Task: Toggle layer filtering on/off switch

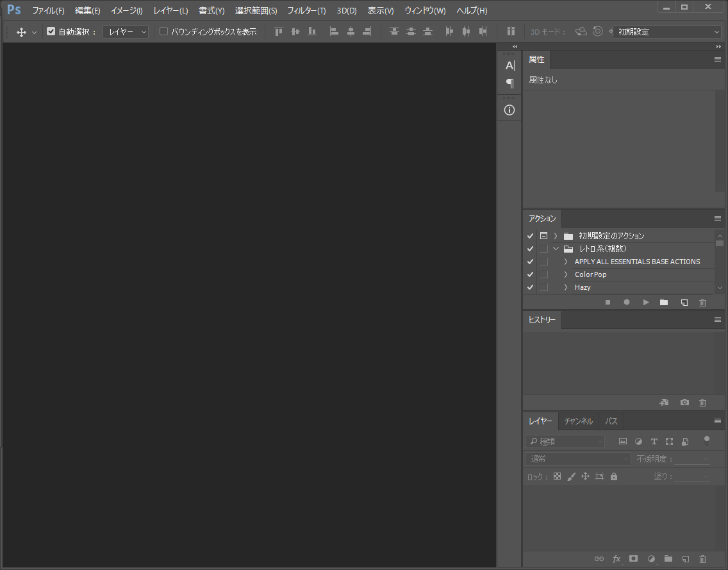Action: coord(707,441)
